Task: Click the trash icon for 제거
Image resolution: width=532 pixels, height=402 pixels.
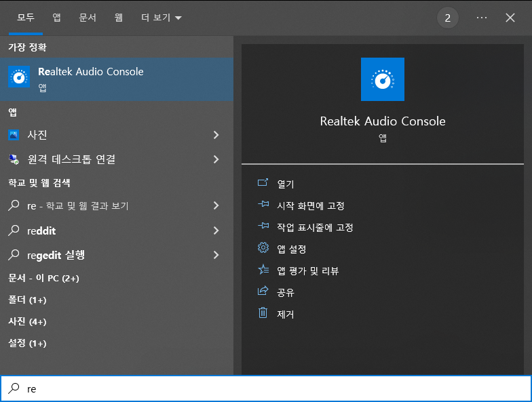Action: click(x=263, y=313)
